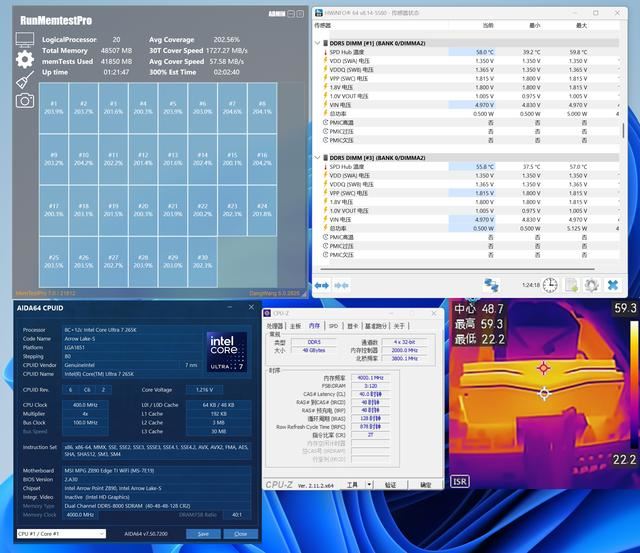
Task: Click the 59.8 °C maximum temperature value
Action: point(578,52)
